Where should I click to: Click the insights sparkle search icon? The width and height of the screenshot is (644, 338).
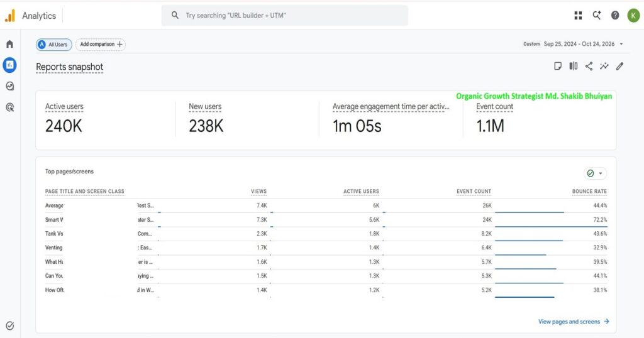[597, 16]
